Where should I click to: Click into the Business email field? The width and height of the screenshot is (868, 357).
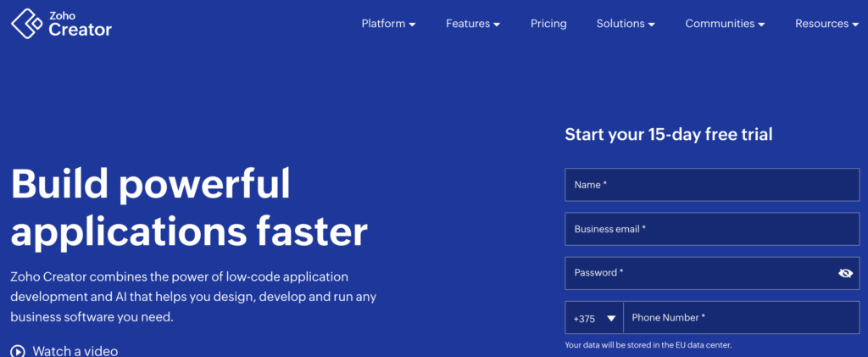pyautogui.click(x=712, y=229)
